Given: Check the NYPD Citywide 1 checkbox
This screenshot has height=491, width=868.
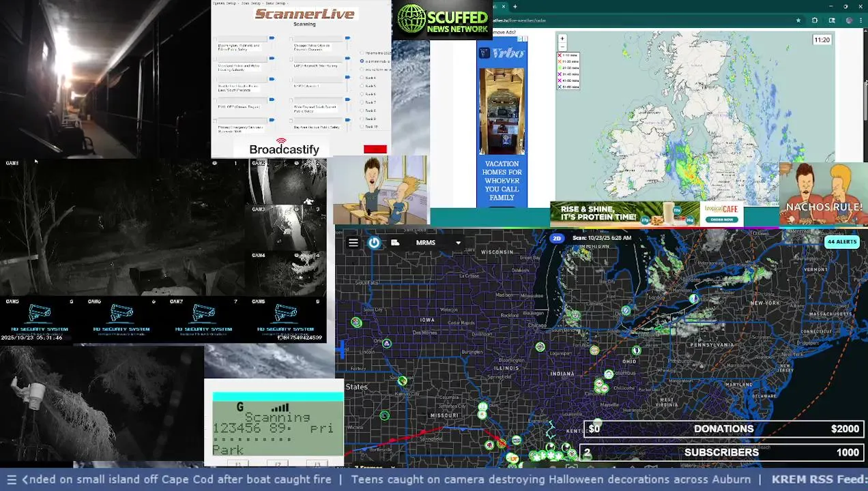Looking at the screenshot, I should 291,80.
